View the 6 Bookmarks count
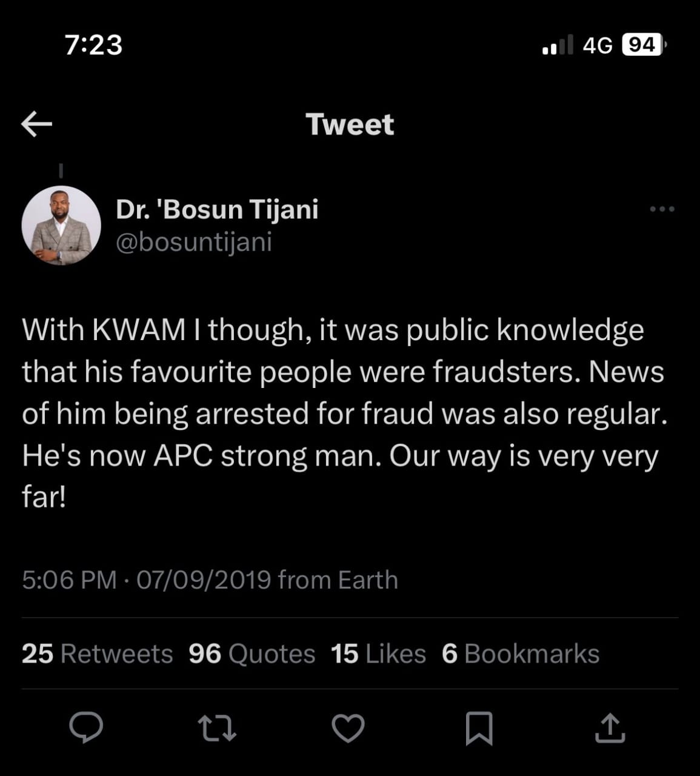The height and width of the screenshot is (776, 700). (x=521, y=654)
